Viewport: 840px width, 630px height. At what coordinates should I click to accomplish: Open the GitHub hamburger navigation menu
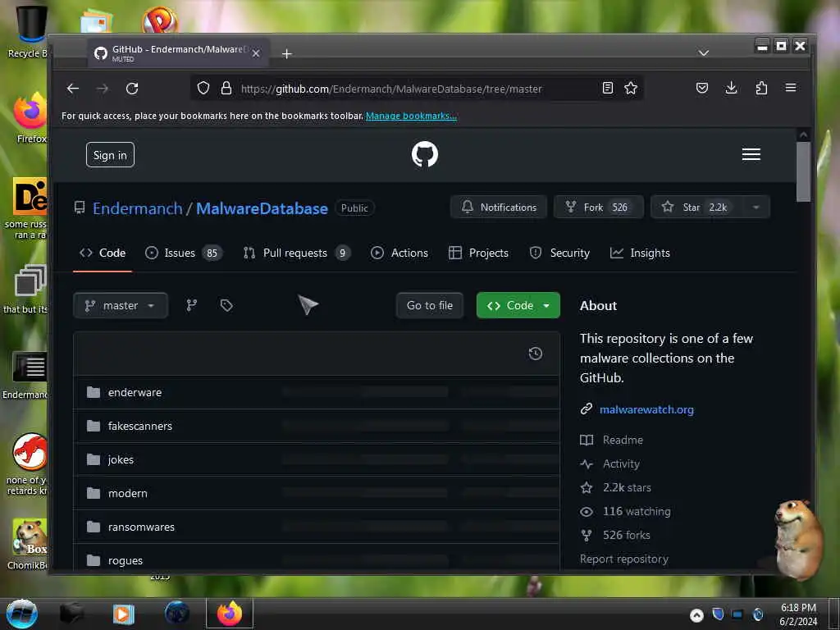(751, 154)
